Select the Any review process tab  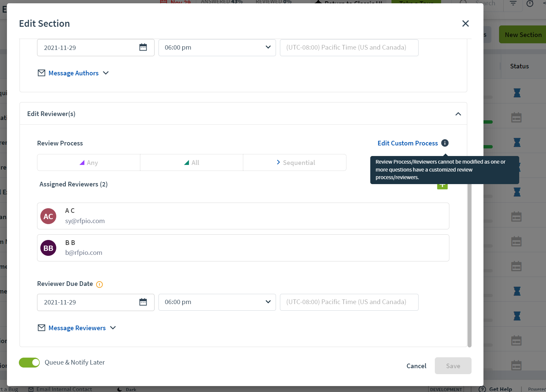click(89, 163)
